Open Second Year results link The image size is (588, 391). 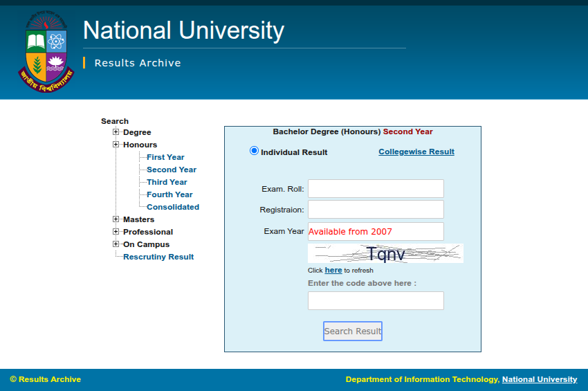point(172,170)
